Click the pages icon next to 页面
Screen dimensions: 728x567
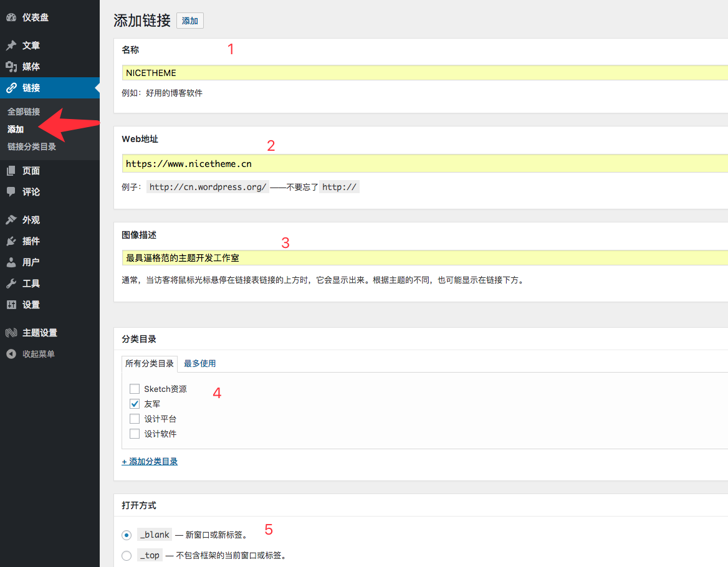pos(11,171)
